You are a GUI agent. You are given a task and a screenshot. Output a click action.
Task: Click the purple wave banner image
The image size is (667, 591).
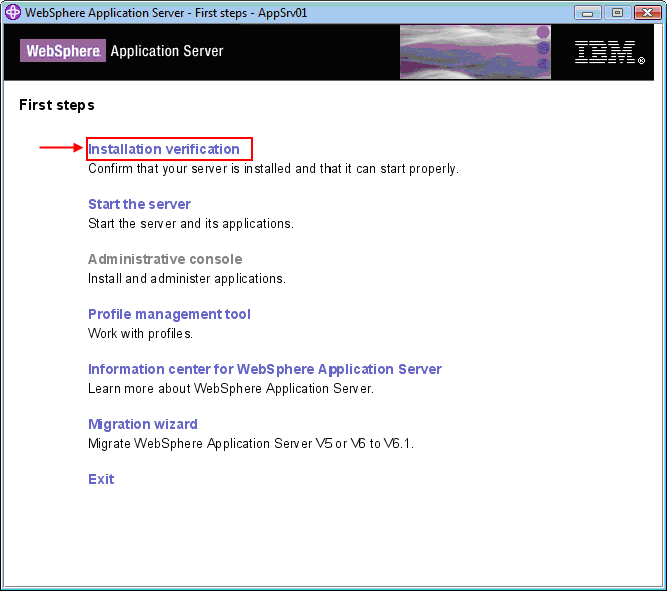[475, 52]
